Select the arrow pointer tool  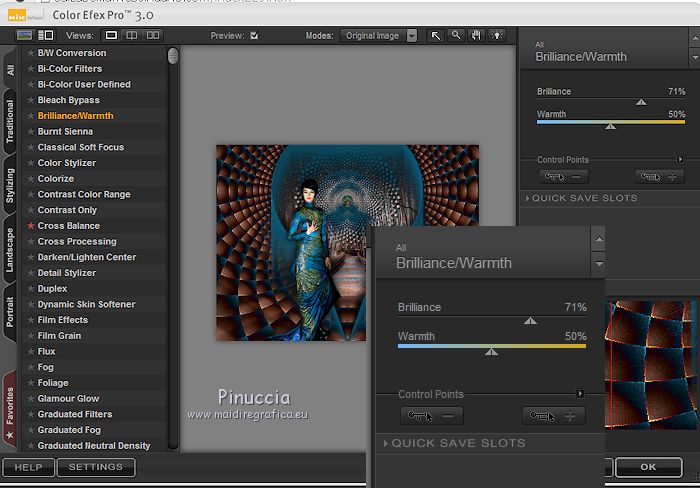(436, 36)
